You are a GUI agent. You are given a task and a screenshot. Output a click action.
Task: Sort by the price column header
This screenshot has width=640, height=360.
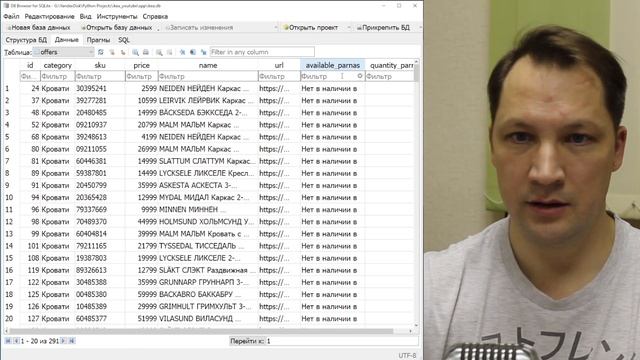pos(141,65)
